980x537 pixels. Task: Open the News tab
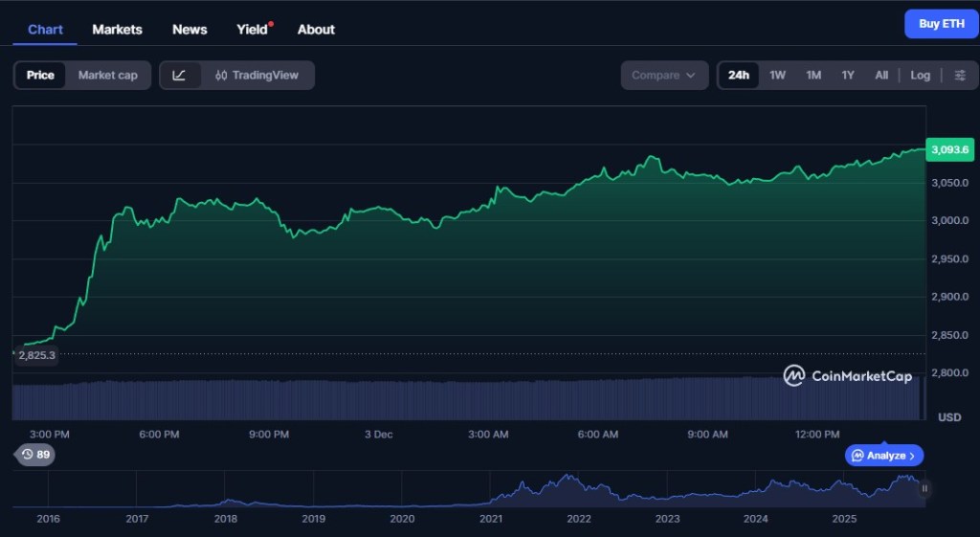pos(189,30)
